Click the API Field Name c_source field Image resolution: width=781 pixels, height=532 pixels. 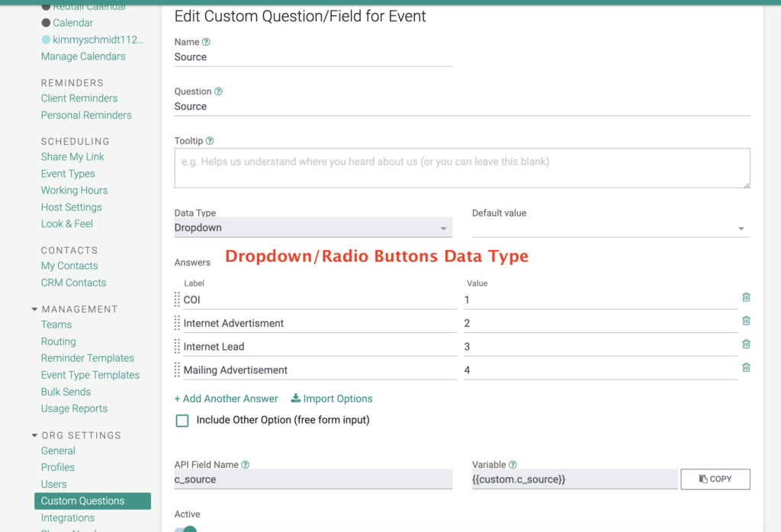coord(313,479)
